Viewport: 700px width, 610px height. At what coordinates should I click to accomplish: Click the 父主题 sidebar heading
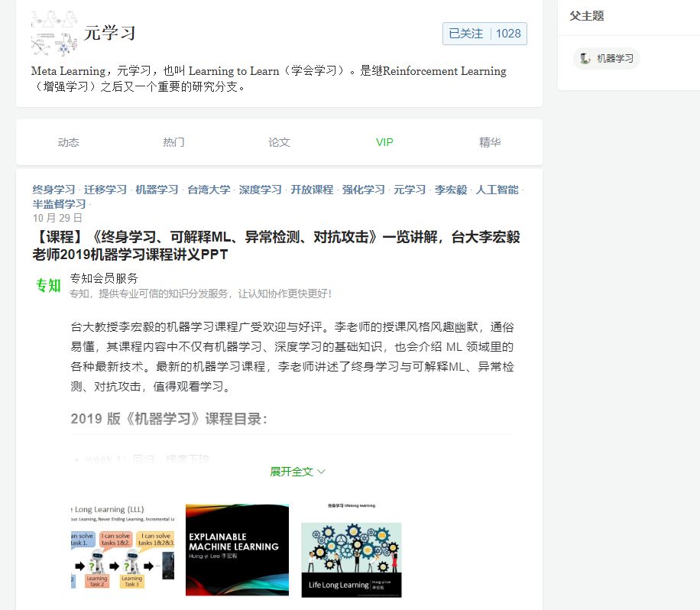point(587,16)
